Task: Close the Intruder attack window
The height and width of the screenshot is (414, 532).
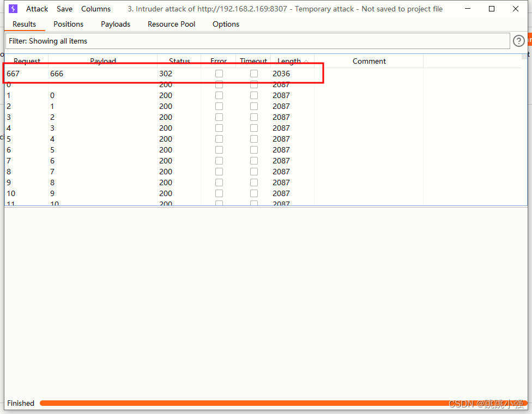Action: click(516, 9)
